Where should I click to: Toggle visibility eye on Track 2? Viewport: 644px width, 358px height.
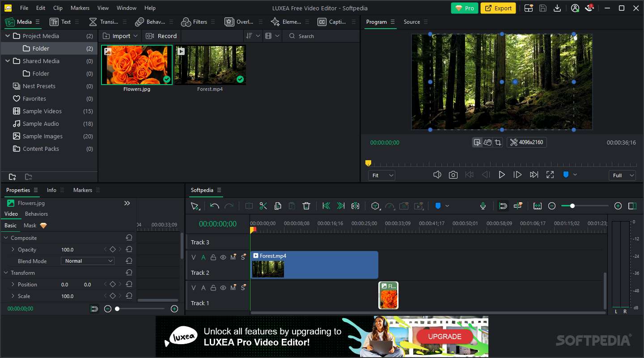(223, 257)
